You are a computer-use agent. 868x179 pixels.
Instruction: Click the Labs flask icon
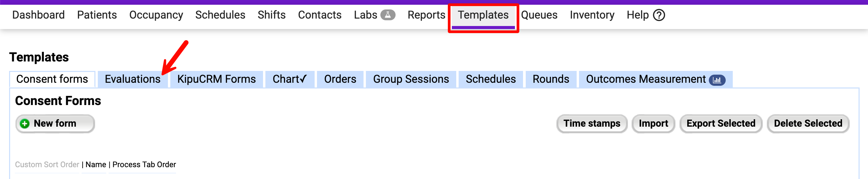tap(388, 15)
